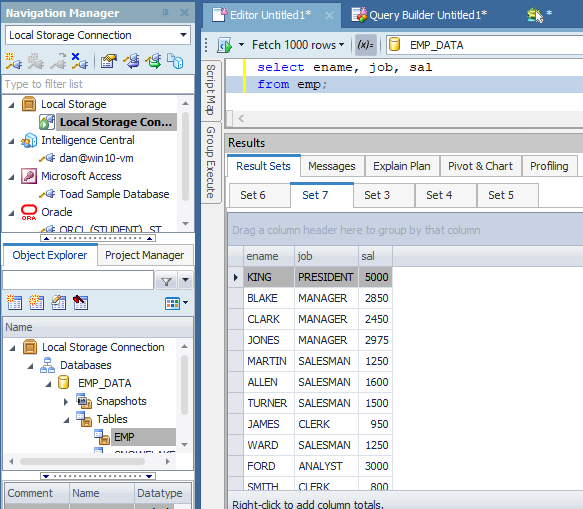
Task: Toggle the pin on Navigation Manager panel
Action: pyautogui.click(x=165, y=13)
